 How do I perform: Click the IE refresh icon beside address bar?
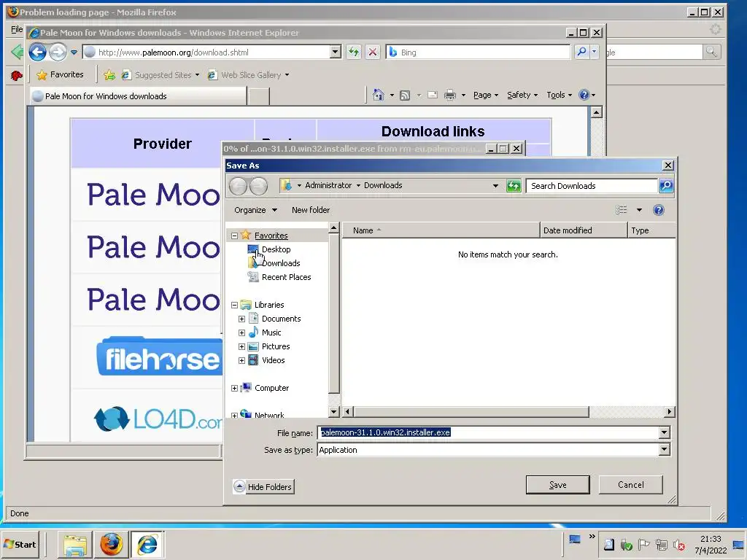pyautogui.click(x=354, y=52)
